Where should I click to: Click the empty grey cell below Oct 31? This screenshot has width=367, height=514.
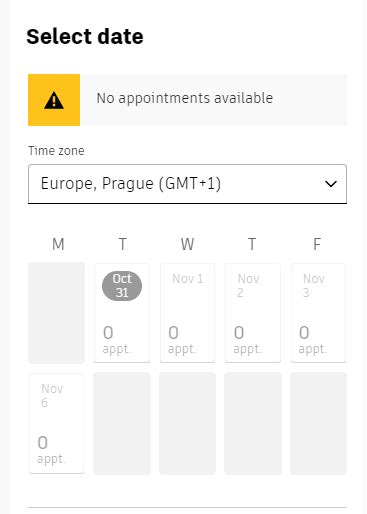(122, 423)
